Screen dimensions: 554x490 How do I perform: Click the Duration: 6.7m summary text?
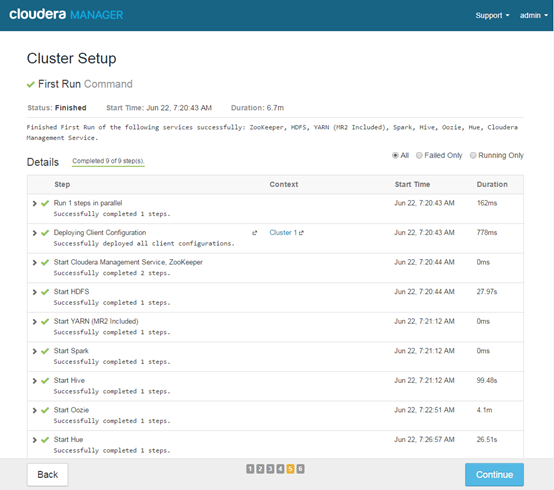(258, 108)
